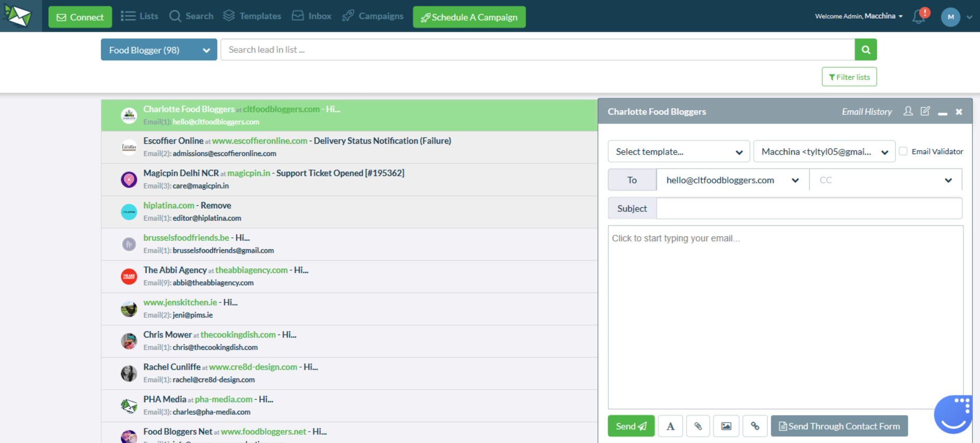Expand the Food Blogger list dropdown

[159, 50]
